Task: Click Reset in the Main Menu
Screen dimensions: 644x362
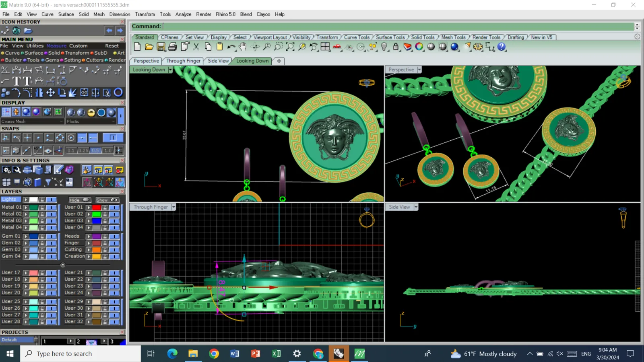Action: pyautogui.click(x=112, y=46)
